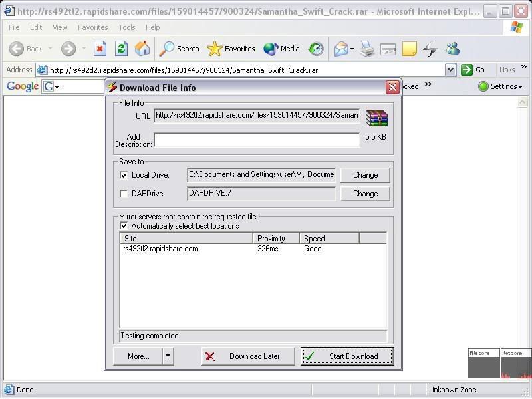
Task: Click the Refresh page icon
Action: pos(121,49)
